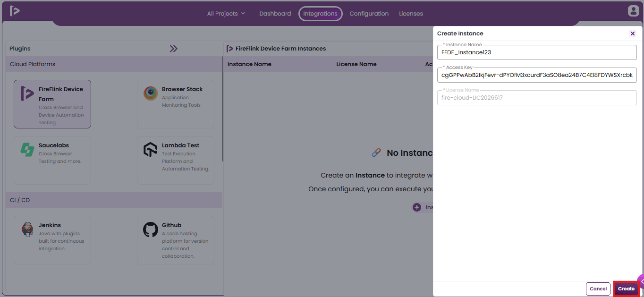Go to the Configuration tab
The image size is (644, 297).
point(369,14)
